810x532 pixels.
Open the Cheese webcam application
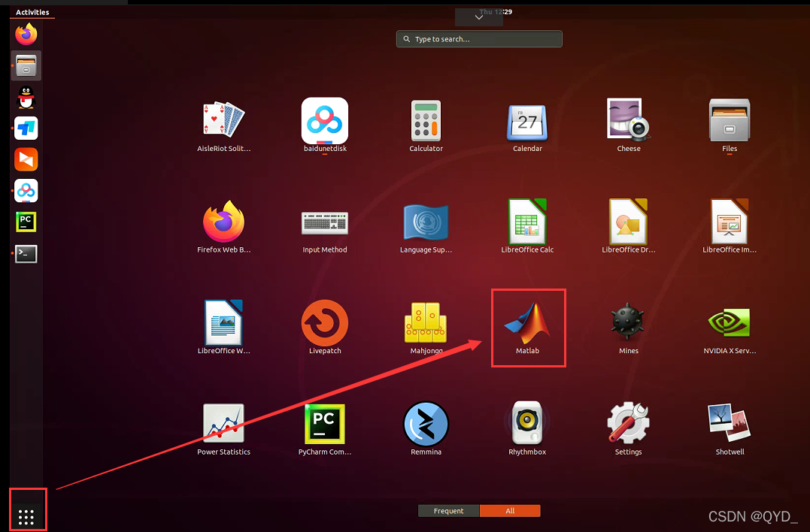point(628,119)
